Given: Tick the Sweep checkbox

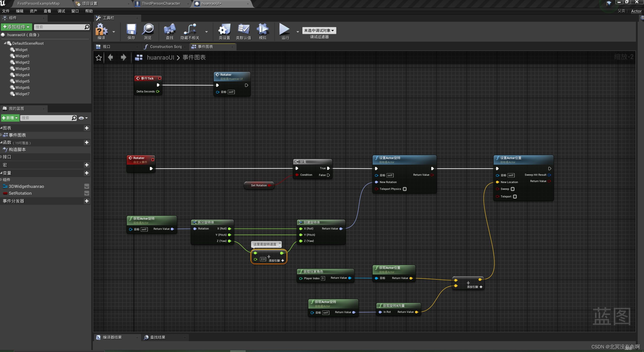Looking at the screenshot, I should click(x=513, y=189).
